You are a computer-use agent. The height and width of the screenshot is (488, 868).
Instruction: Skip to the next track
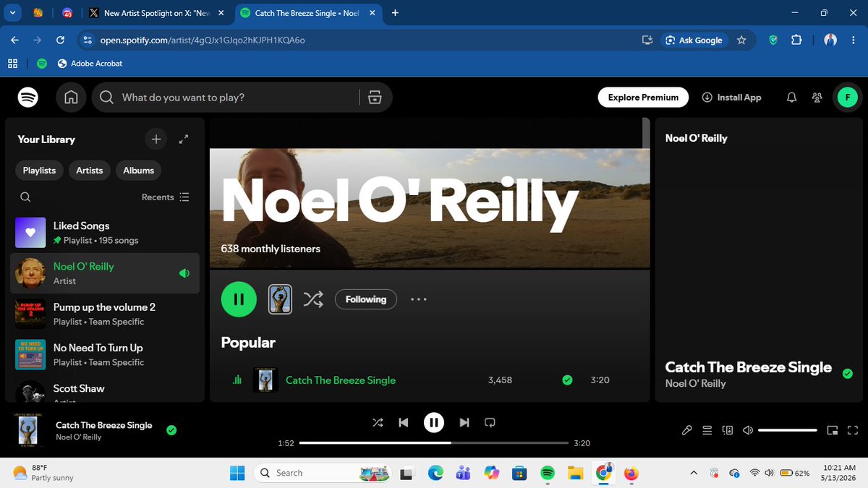coord(464,422)
